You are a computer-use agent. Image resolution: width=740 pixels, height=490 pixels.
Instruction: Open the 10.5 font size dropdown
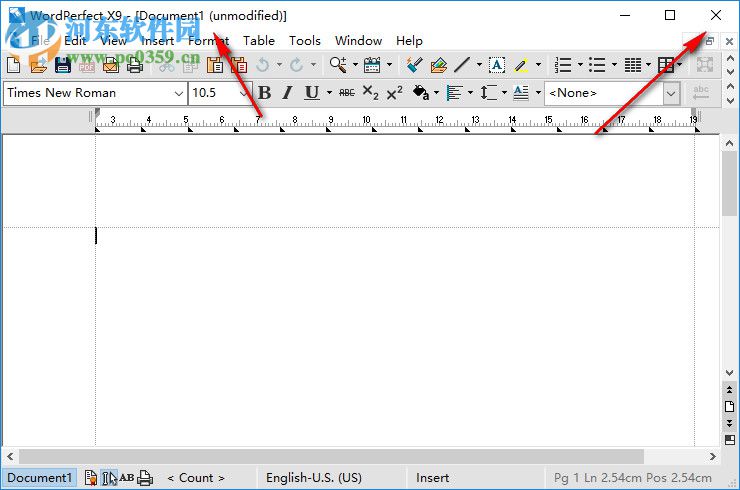(243, 93)
